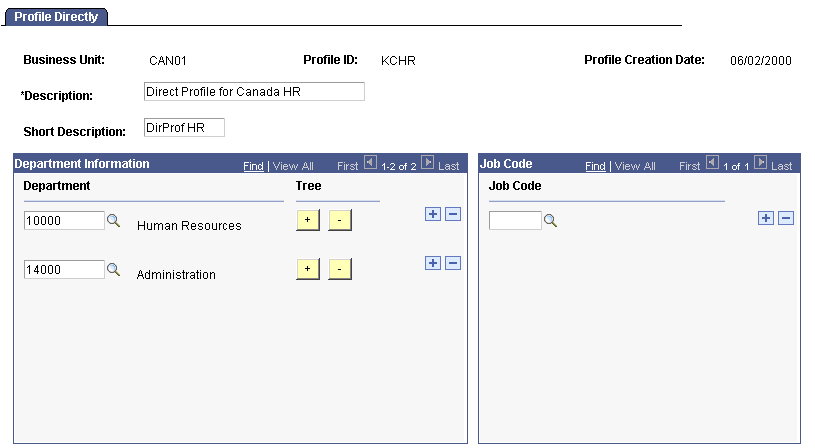815x448 pixels.
Task: Add a new Job Code row
Action: [766, 218]
